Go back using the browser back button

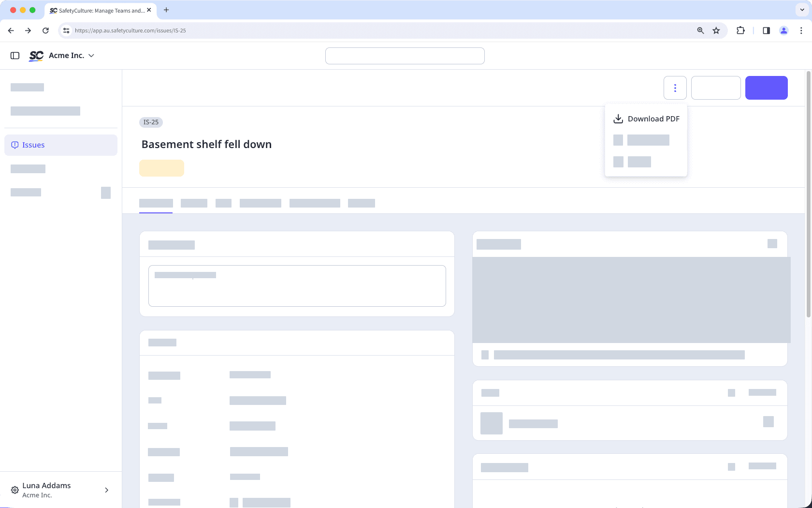(x=11, y=30)
